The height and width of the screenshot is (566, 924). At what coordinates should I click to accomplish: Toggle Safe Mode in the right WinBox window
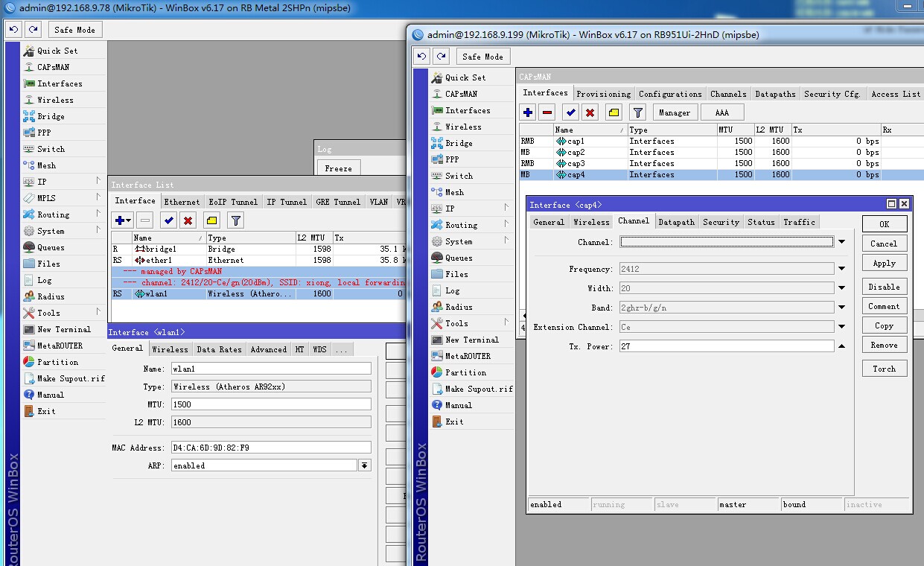(482, 57)
